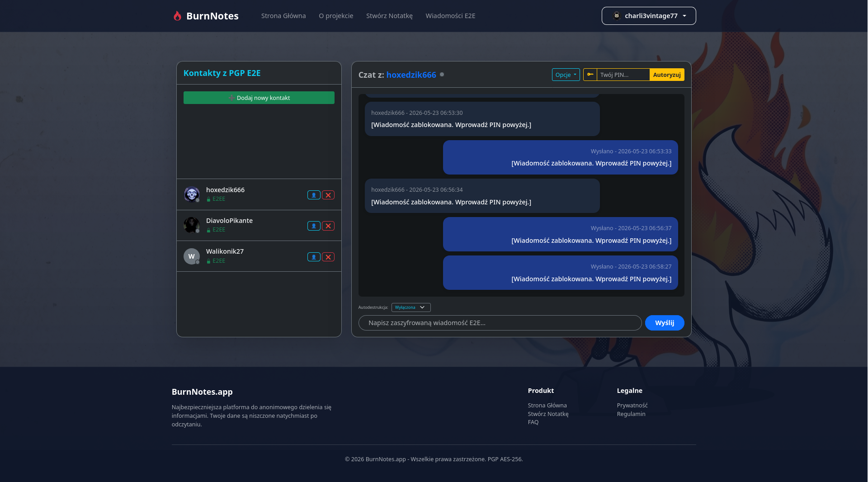
Task: Open FAQ footer link
Action: pos(533,422)
